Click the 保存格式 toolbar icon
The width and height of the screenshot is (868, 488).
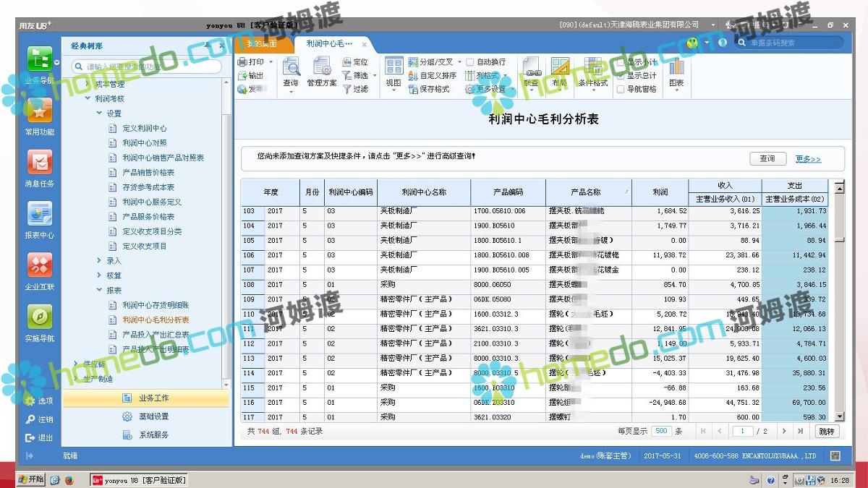click(x=413, y=89)
